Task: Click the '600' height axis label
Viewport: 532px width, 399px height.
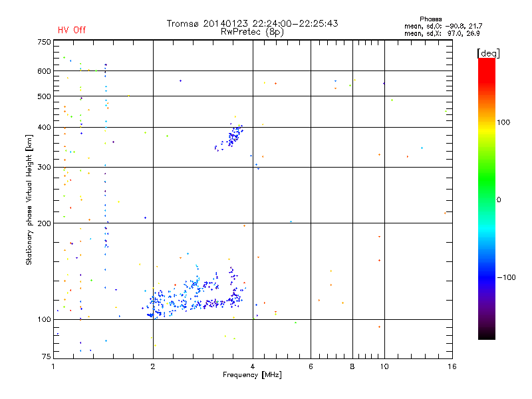Action: [45, 71]
